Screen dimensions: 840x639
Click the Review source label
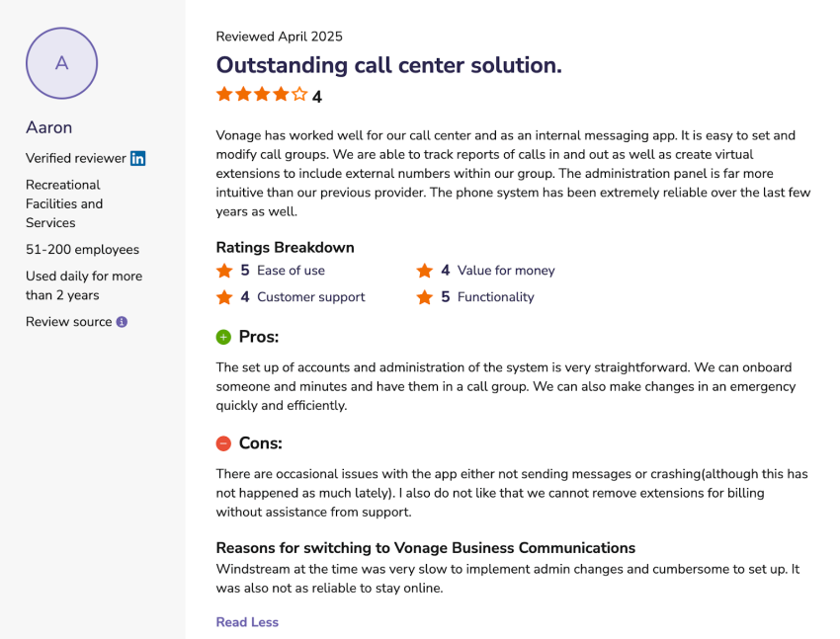click(x=68, y=322)
